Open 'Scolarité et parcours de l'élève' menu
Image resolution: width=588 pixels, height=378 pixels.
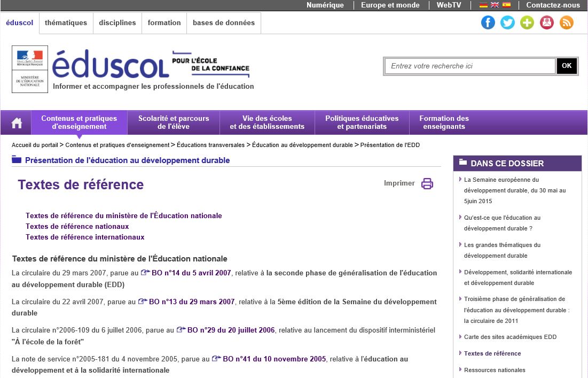174,122
